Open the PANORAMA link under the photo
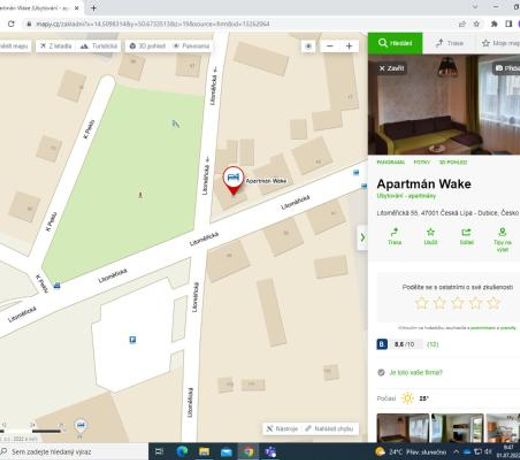The height and width of the screenshot is (460, 520). tap(391, 162)
